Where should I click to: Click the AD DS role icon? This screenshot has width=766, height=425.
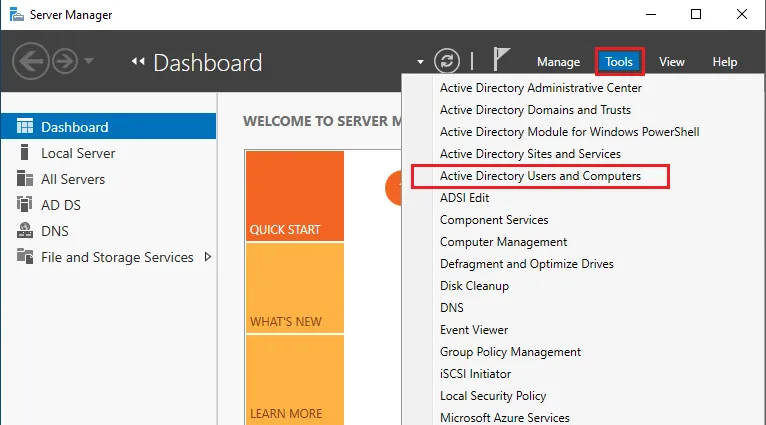click(24, 204)
